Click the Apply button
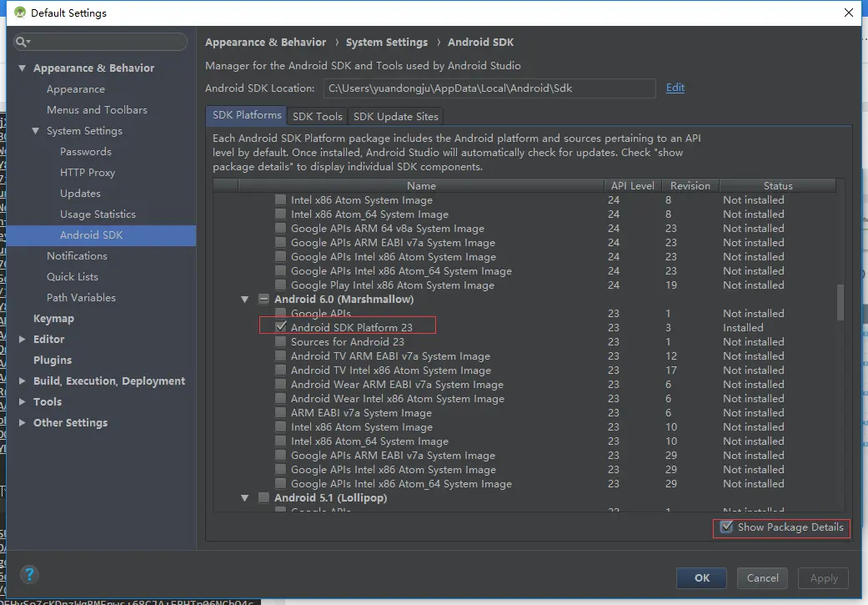Screen dimensions: 868x605 point(823,577)
